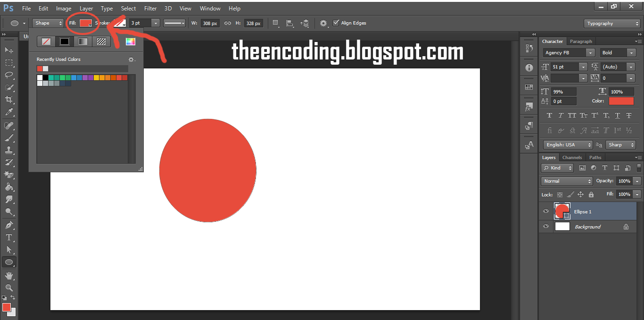The image size is (644, 320).
Task: Select the Zoom tool
Action: click(x=9, y=287)
